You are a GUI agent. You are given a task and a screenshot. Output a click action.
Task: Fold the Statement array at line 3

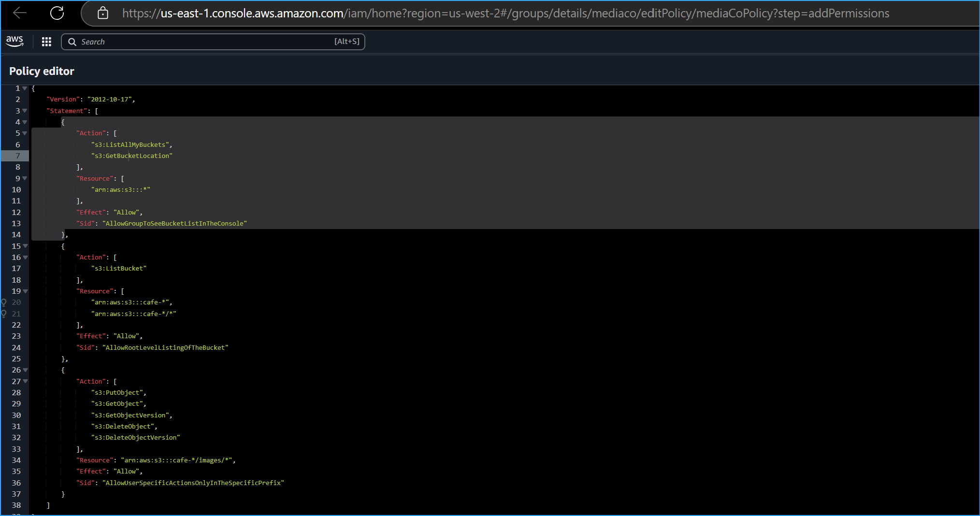(x=25, y=111)
